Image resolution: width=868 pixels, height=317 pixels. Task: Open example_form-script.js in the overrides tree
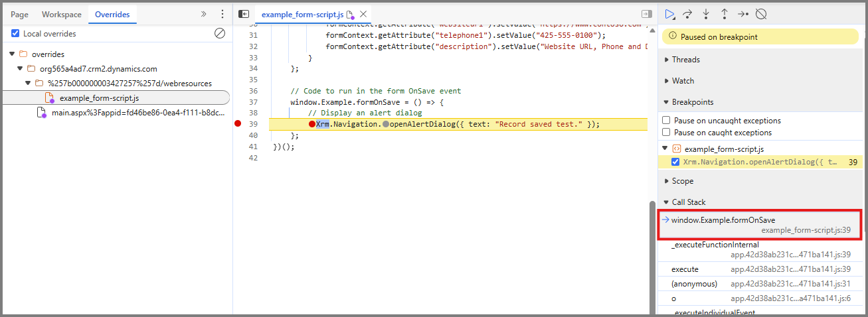pos(99,98)
